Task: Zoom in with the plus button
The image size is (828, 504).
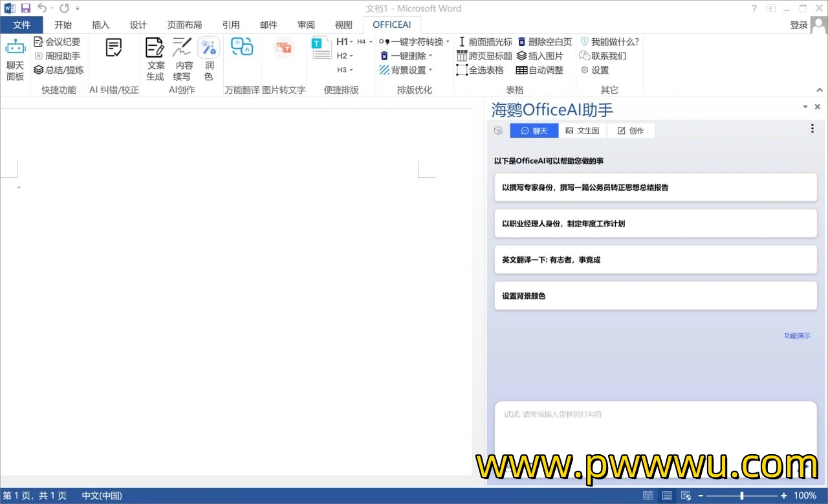Action: [784, 496]
